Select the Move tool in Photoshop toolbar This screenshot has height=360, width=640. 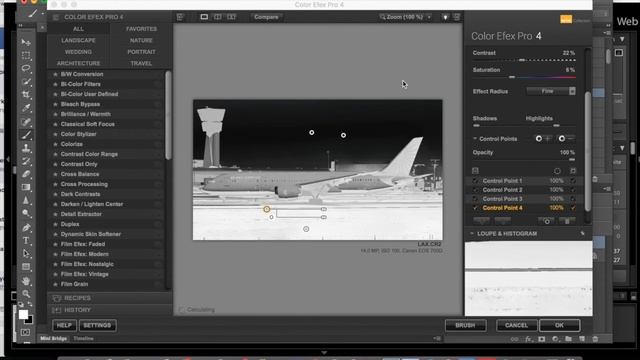point(26,42)
